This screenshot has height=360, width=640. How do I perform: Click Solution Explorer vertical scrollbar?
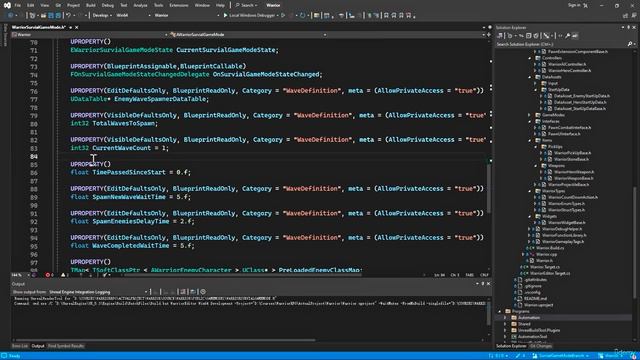coord(635,241)
